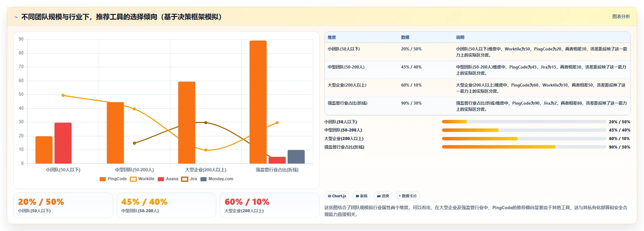Screen dimensions: 644x231
Task: Click the 进度 tag
Action: pos(383,196)
